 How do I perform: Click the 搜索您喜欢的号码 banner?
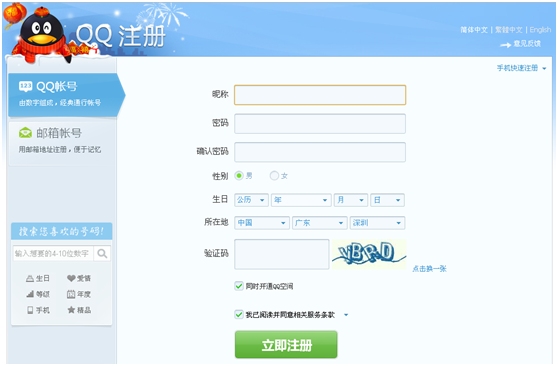point(62,231)
